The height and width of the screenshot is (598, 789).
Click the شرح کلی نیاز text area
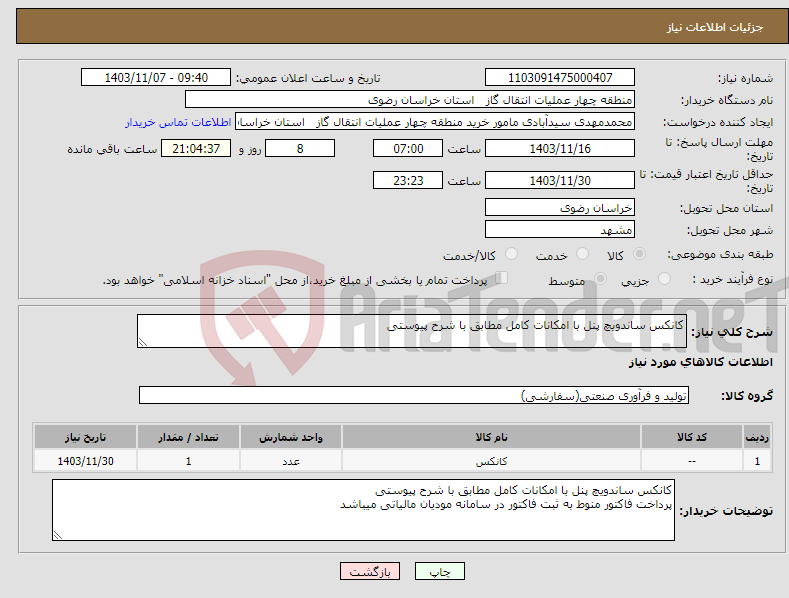click(412, 331)
